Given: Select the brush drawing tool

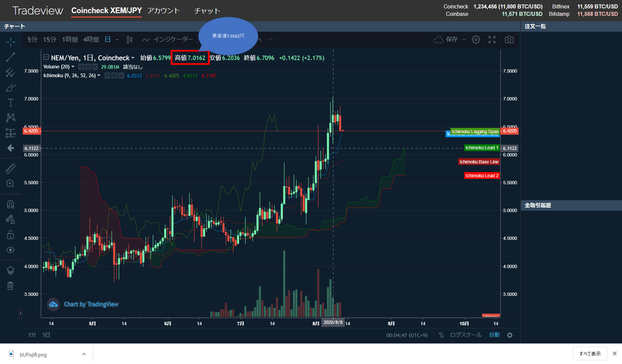Looking at the screenshot, I should [x=10, y=88].
